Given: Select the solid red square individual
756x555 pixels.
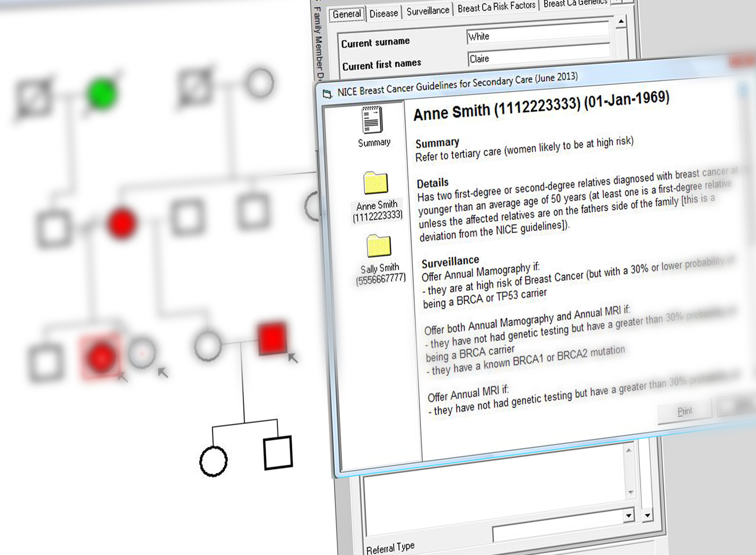Looking at the screenshot, I should coord(272,338).
